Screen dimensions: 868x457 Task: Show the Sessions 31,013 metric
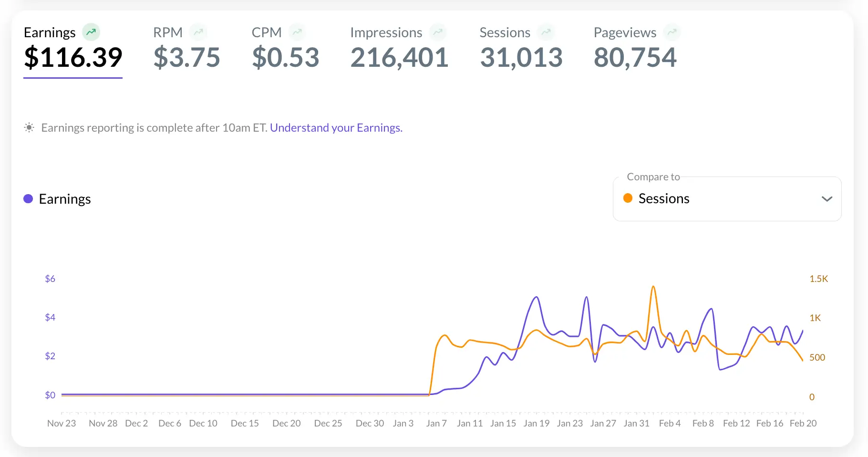pos(521,48)
